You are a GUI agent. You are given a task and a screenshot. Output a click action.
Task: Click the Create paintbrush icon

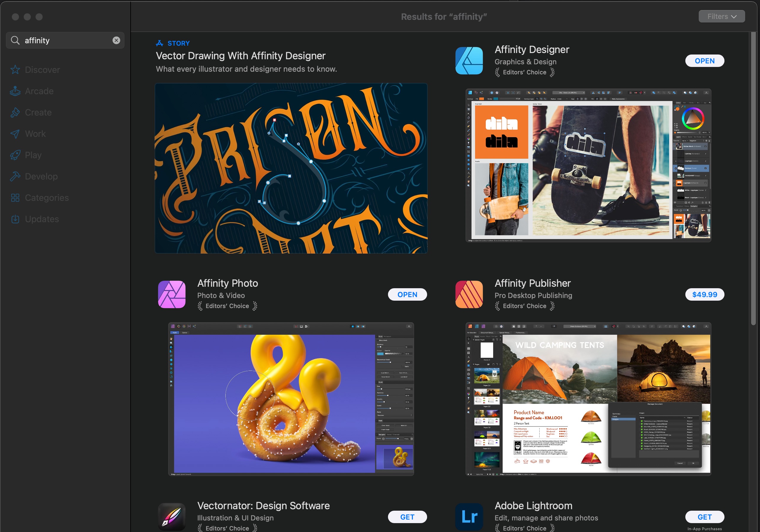point(15,112)
